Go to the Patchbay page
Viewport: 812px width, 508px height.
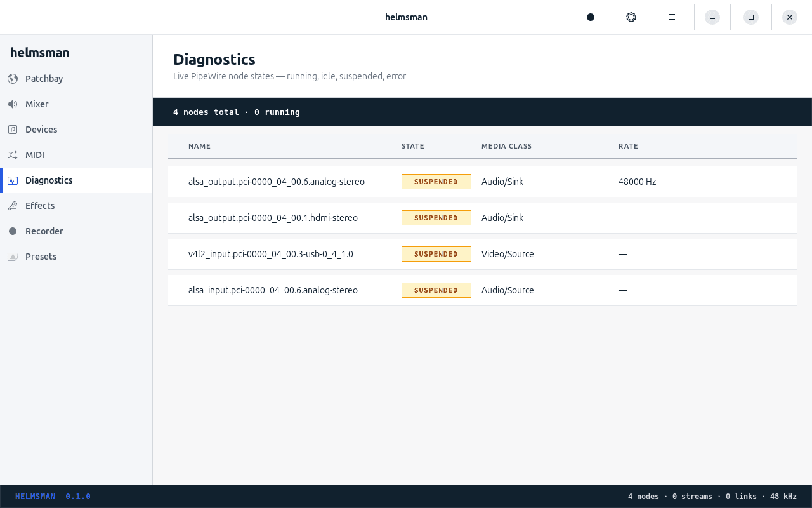coord(76,79)
